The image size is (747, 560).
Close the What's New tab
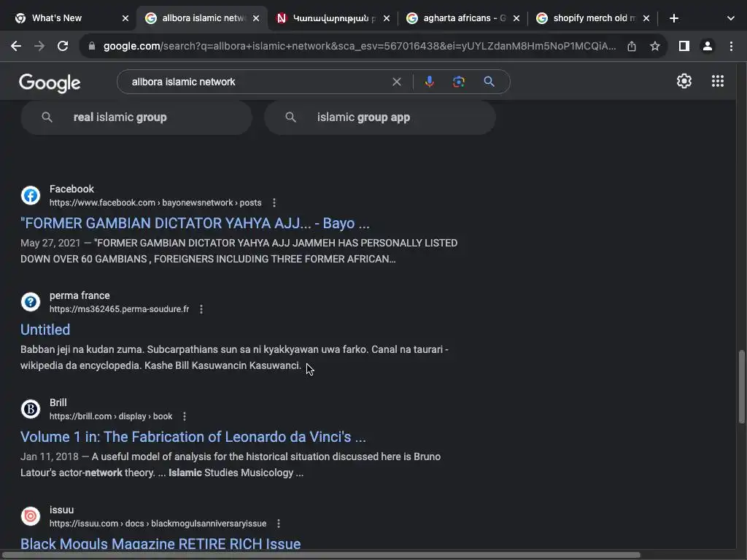125,18
